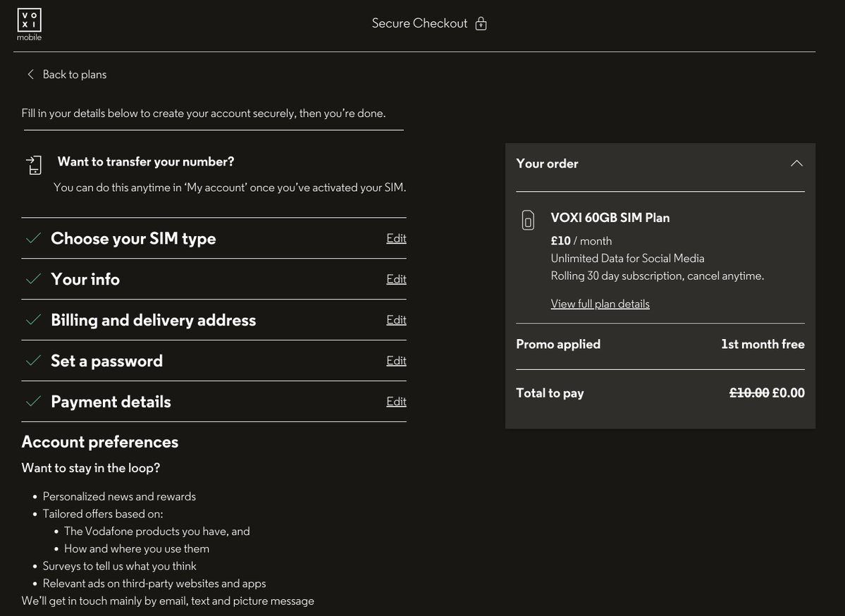Edit the Payment details section
Viewport: 845px width, 616px height.
(x=396, y=402)
